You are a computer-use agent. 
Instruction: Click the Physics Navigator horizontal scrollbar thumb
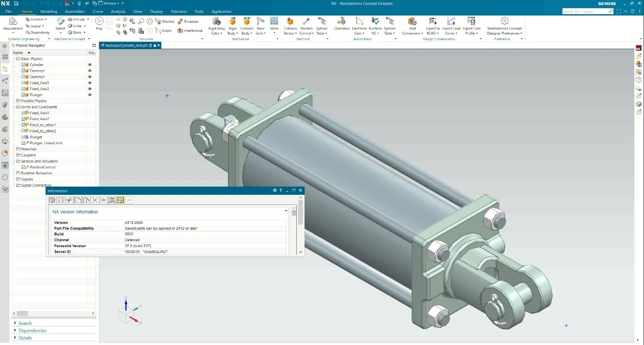tap(22, 313)
